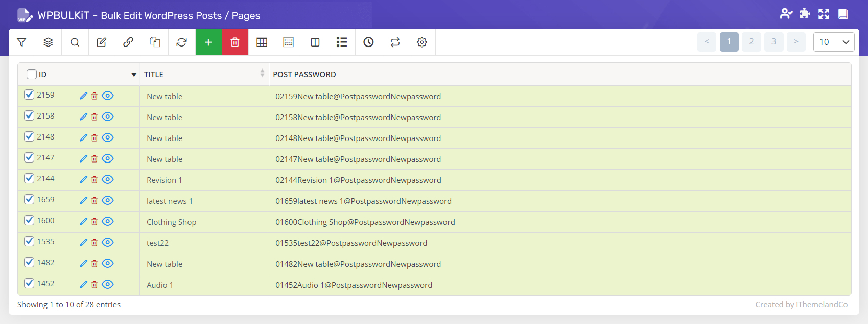
Task: View post 1659 using eye icon
Action: [107, 200]
